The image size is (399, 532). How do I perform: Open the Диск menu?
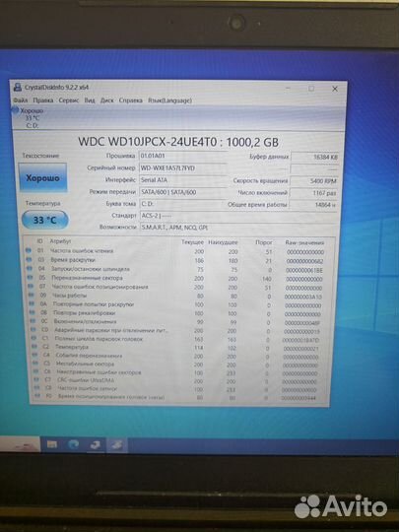(106, 100)
